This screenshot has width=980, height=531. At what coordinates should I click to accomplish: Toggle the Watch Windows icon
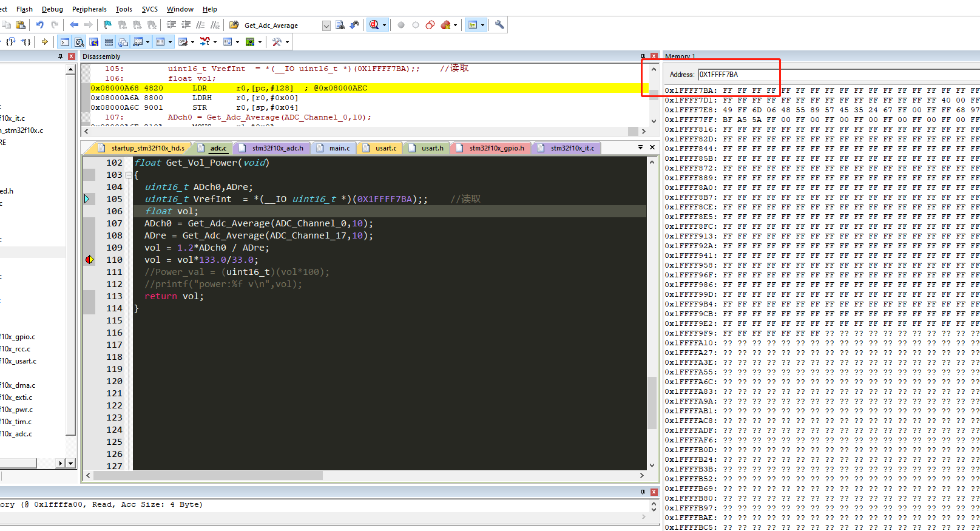click(138, 42)
